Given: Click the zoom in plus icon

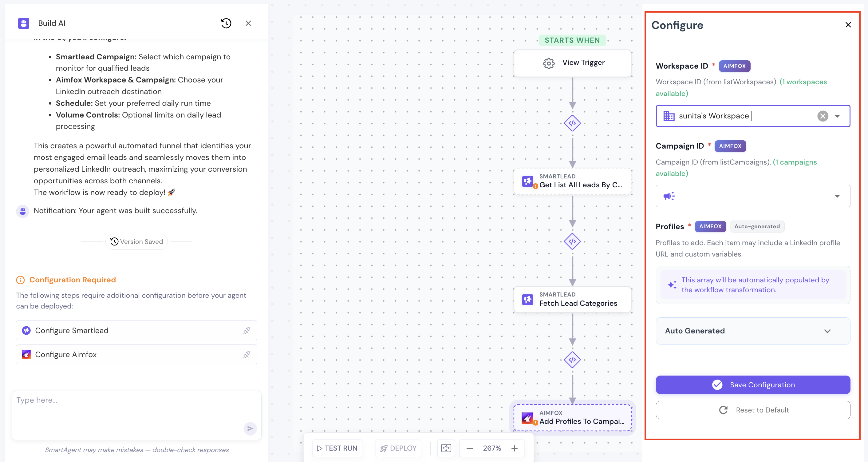Looking at the screenshot, I should [x=514, y=448].
